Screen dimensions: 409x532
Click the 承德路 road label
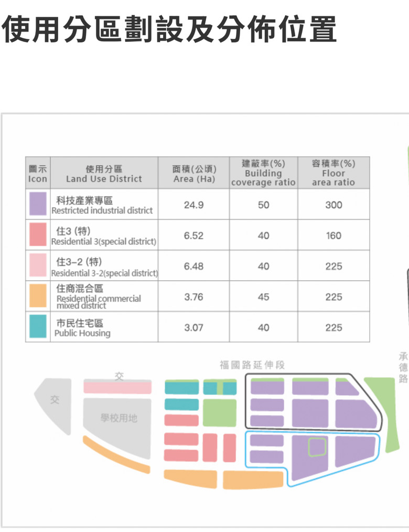(x=403, y=367)
